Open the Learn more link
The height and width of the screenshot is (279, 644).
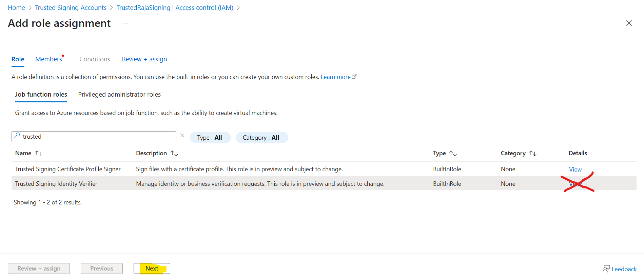click(x=335, y=77)
